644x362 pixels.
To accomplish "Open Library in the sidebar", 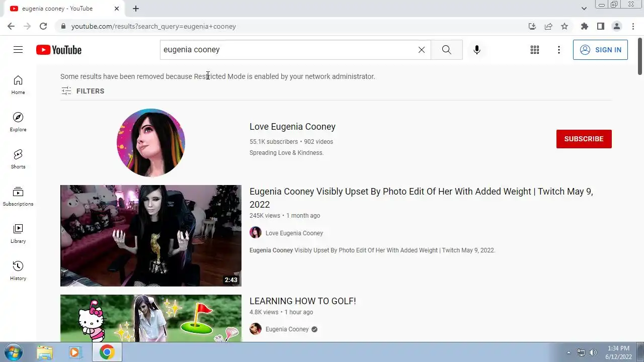I will 18,234.
